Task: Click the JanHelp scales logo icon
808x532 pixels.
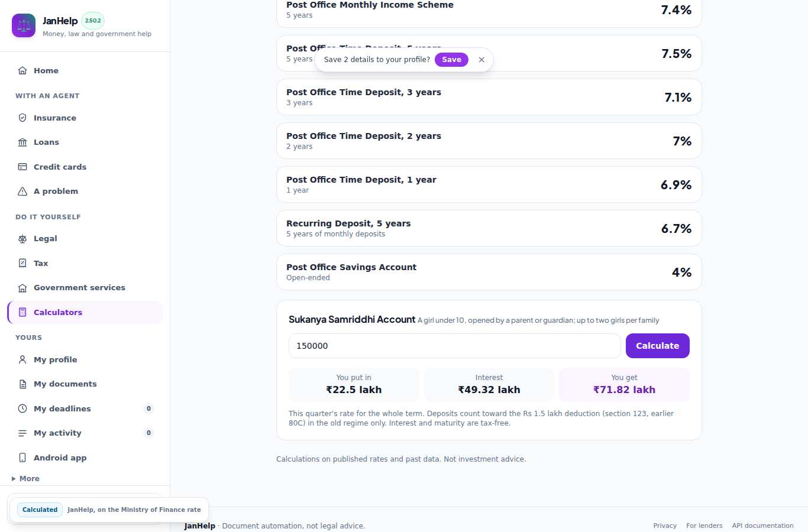Action: [24, 25]
